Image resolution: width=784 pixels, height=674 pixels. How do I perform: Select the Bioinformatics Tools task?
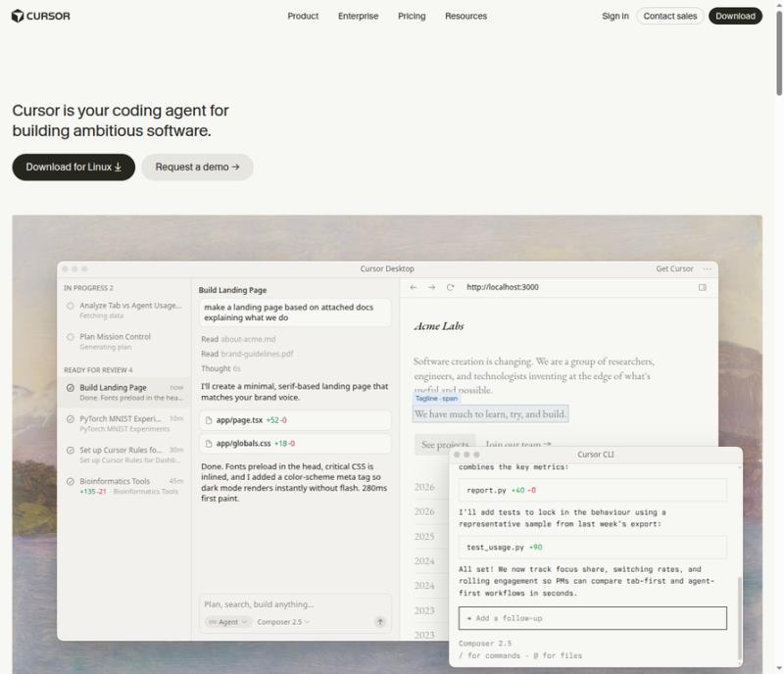[x=124, y=486]
